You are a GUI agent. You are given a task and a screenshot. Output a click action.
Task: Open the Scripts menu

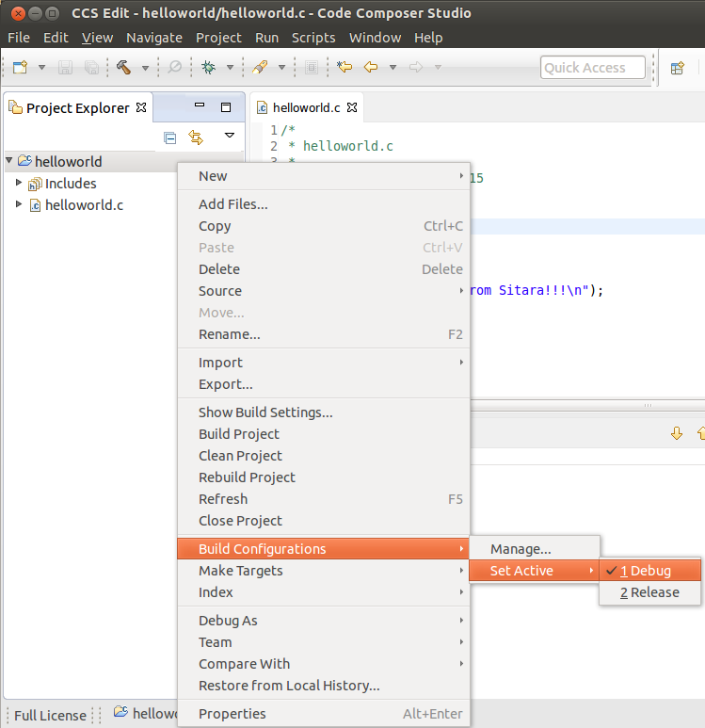pyautogui.click(x=313, y=38)
